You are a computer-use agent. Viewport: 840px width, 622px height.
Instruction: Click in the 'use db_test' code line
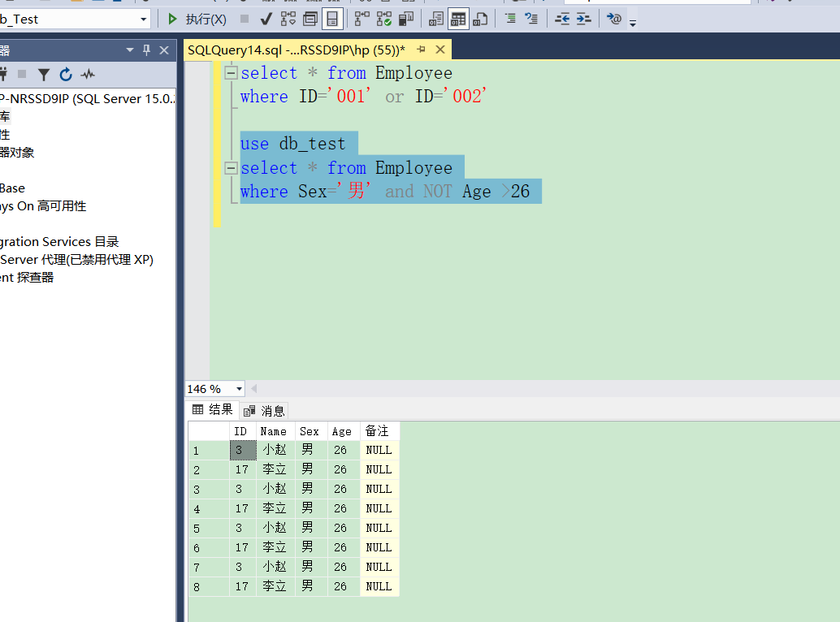click(x=292, y=144)
